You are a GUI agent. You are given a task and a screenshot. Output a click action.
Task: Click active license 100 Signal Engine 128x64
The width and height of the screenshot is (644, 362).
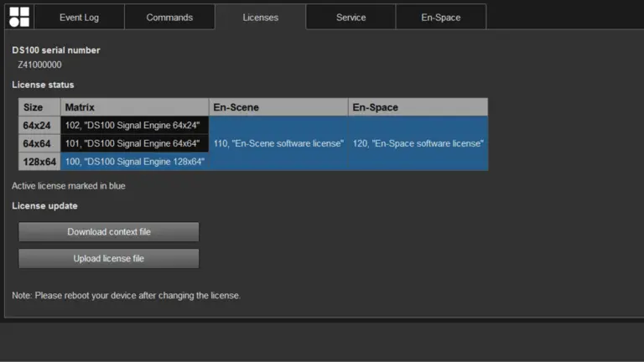(135, 161)
